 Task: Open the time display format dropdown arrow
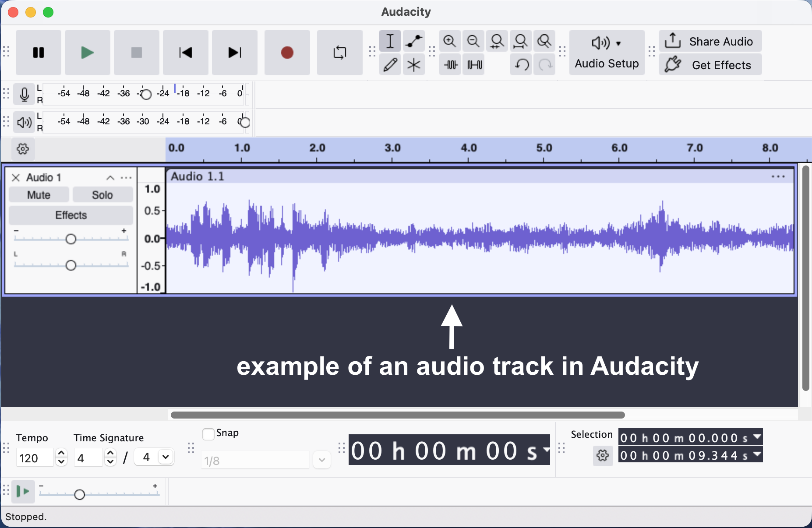546,450
